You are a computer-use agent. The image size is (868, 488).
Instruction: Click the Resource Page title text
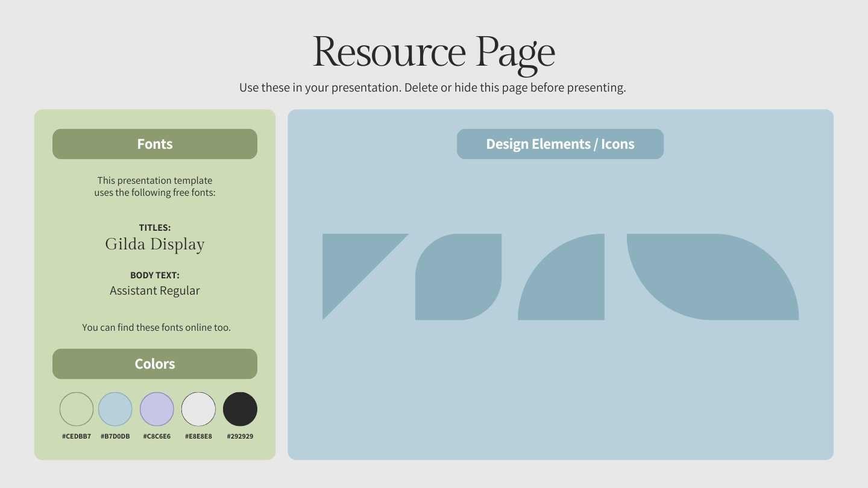point(433,52)
